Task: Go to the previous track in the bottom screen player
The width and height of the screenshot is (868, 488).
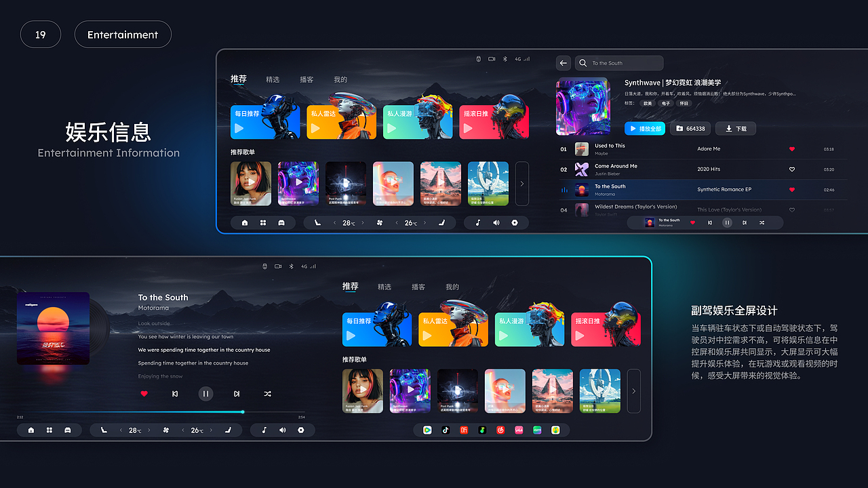Action: click(x=175, y=394)
